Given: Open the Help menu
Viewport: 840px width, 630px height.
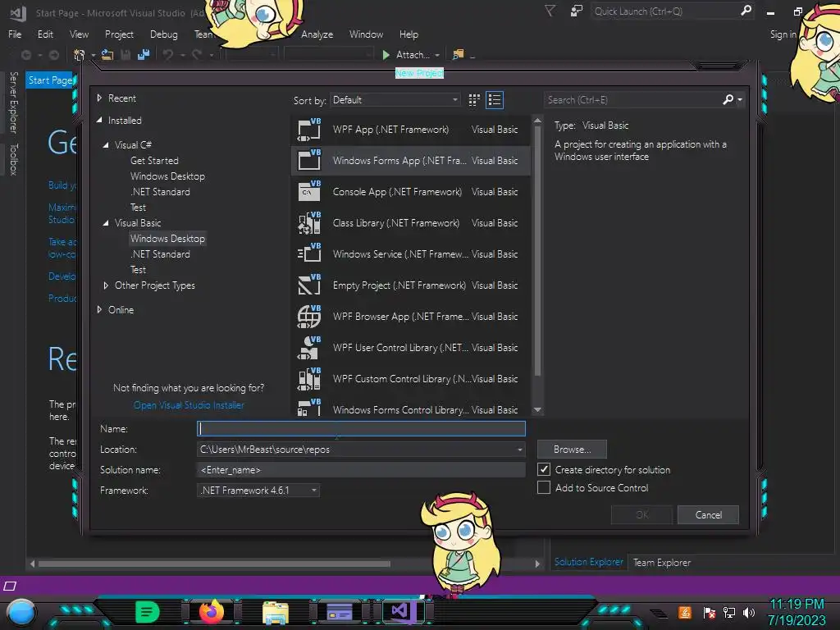Looking at the screenshot, I should tap(409, 34).
